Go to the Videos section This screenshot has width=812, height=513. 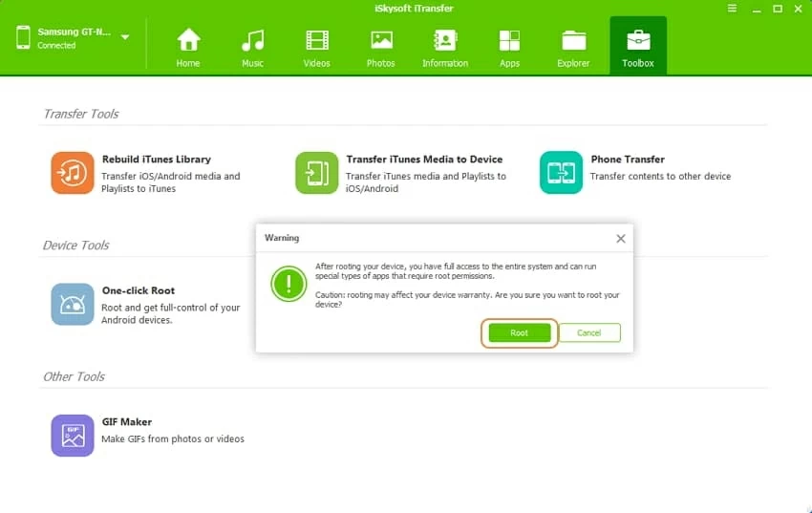click(x=316, y=46)
